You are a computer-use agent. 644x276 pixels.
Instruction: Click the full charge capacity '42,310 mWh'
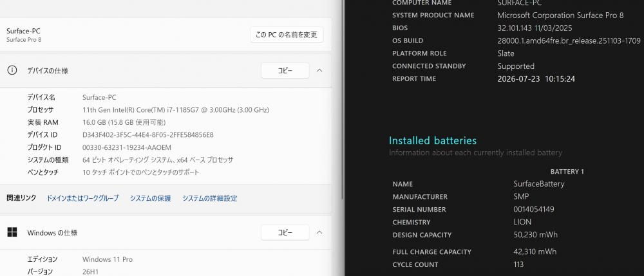[535, 252]
